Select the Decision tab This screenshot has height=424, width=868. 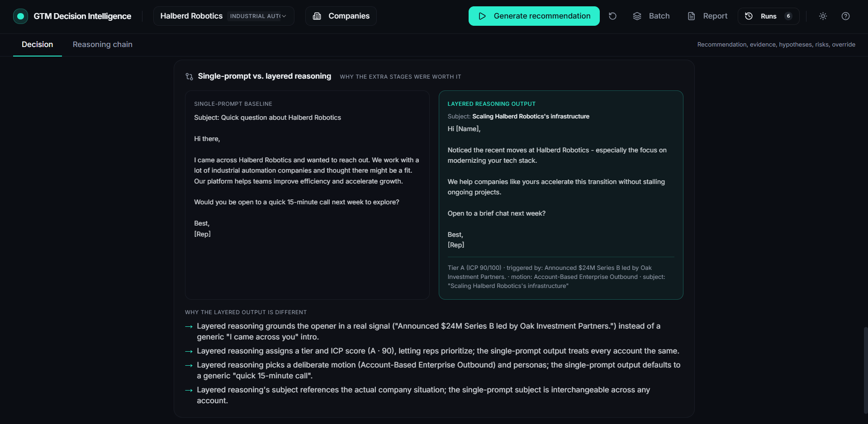(38, 44)
